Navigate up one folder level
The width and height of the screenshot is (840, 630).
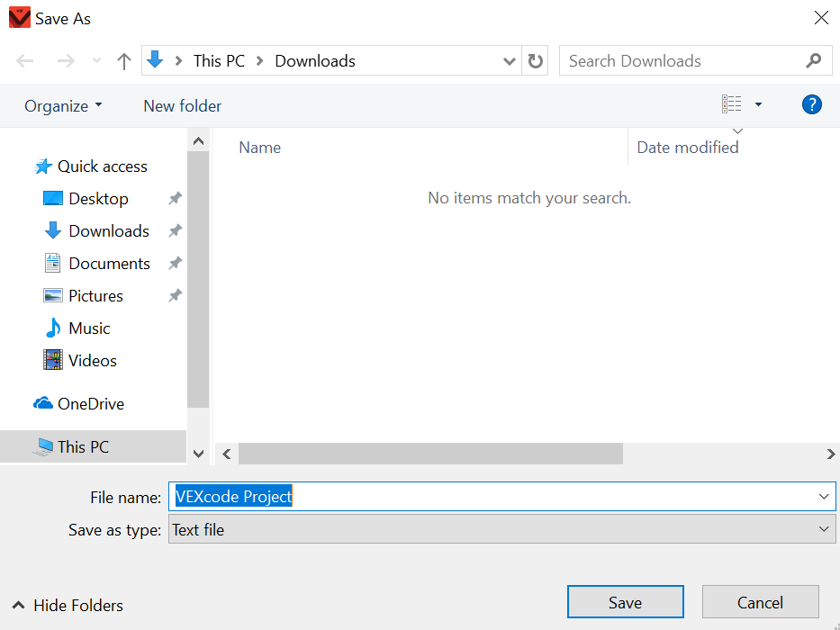point(123,60)
